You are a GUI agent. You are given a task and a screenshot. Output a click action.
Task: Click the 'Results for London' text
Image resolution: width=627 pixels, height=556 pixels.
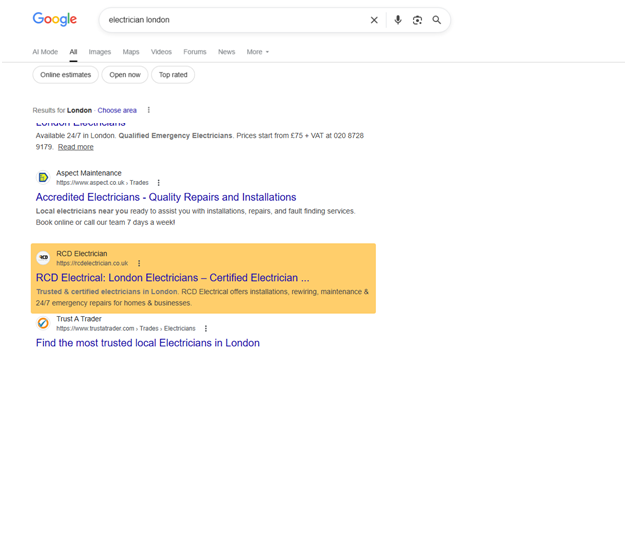point(62,110)
